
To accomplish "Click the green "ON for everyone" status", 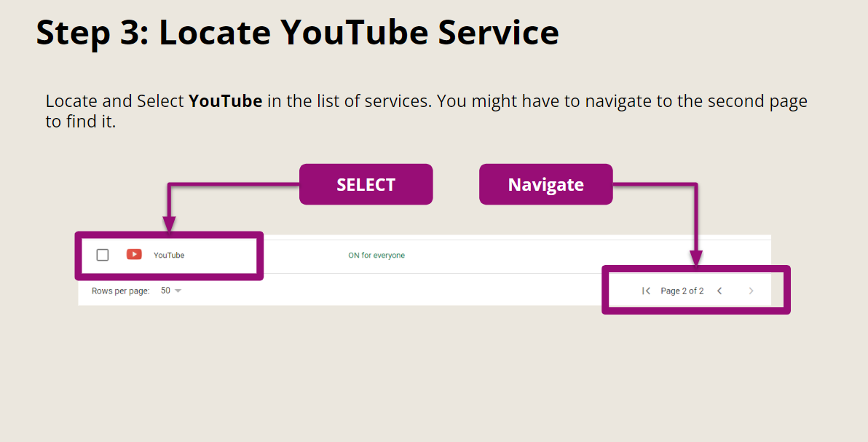I will coord(377,255).
